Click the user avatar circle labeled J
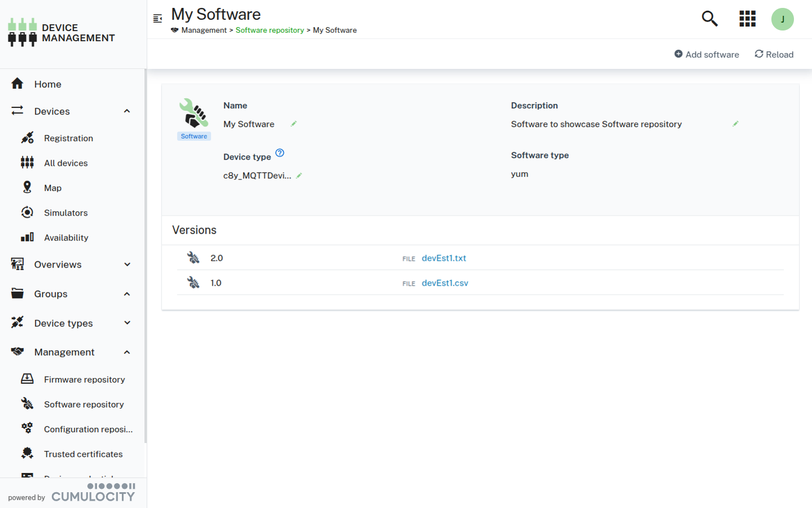Viewport: 812px width, 508px height. pos(783,19)
